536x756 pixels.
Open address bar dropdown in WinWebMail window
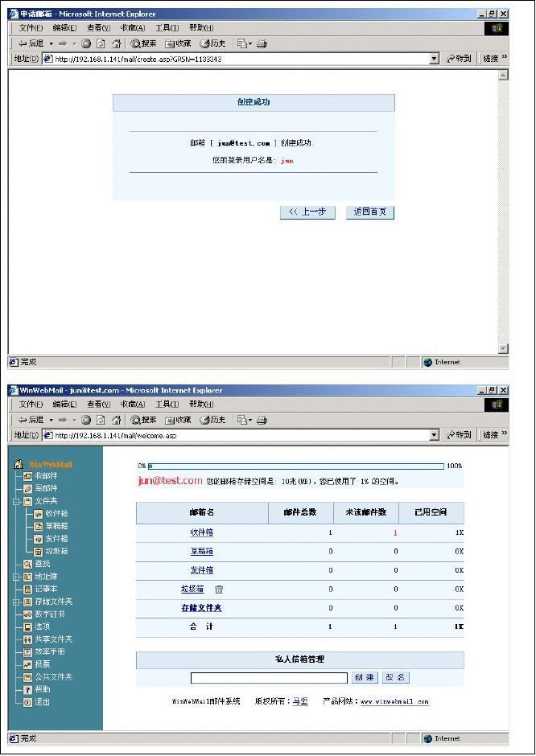point(435,435)
